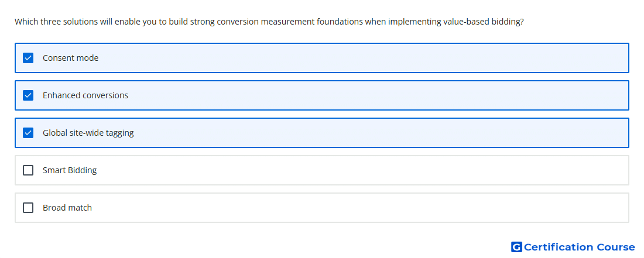This screenshot has height=258, width=644.
Task: Uncheck the Global site-wide tagging checkbox
Action: [28, 133]
